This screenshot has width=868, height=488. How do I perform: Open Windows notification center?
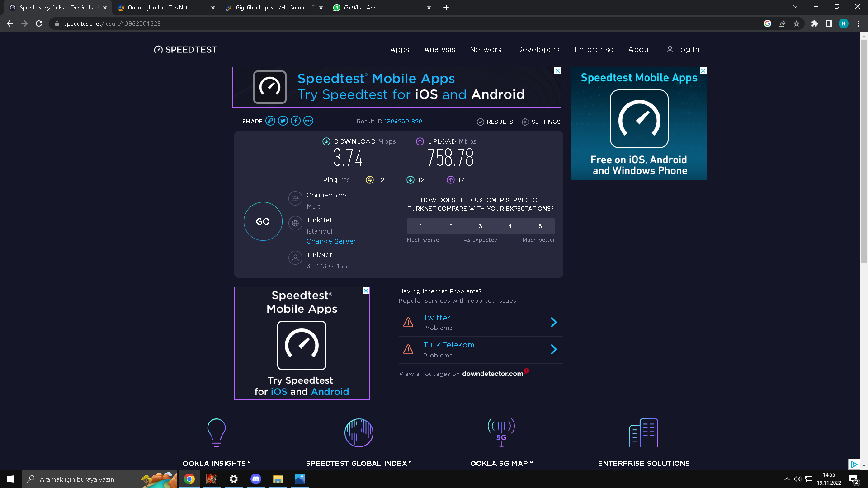point(854,479)
